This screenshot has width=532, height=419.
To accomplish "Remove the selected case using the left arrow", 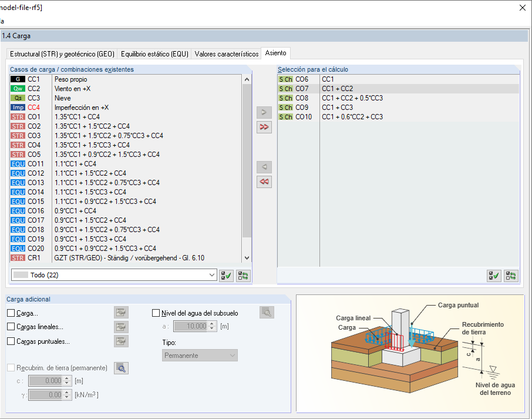I will (x=264, y=167).
